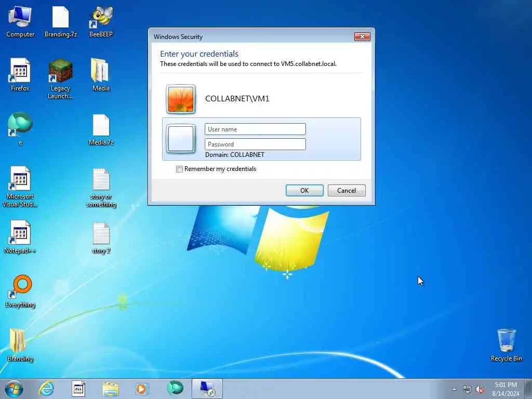The width and height of the screenshot is (532, 399).
Task: Open the Firefox desktop shortcut
Action: (x=20, y=75)
